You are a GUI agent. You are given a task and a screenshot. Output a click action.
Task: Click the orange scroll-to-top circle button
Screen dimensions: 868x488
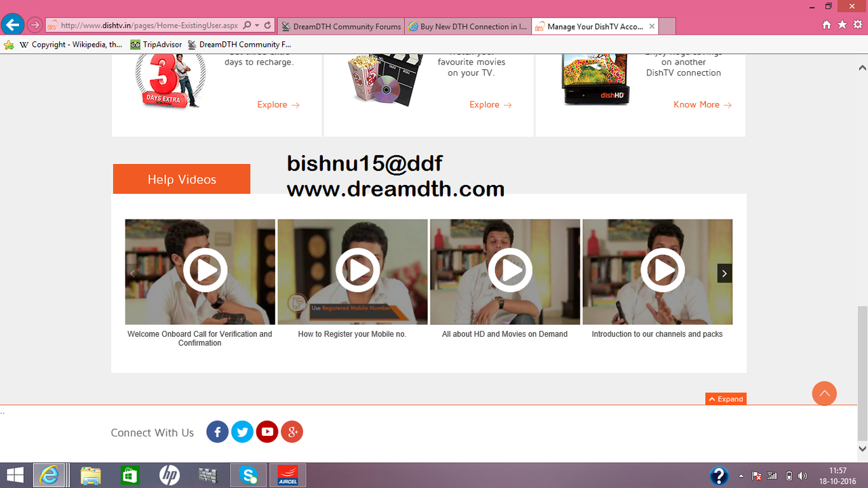[825, 394]
